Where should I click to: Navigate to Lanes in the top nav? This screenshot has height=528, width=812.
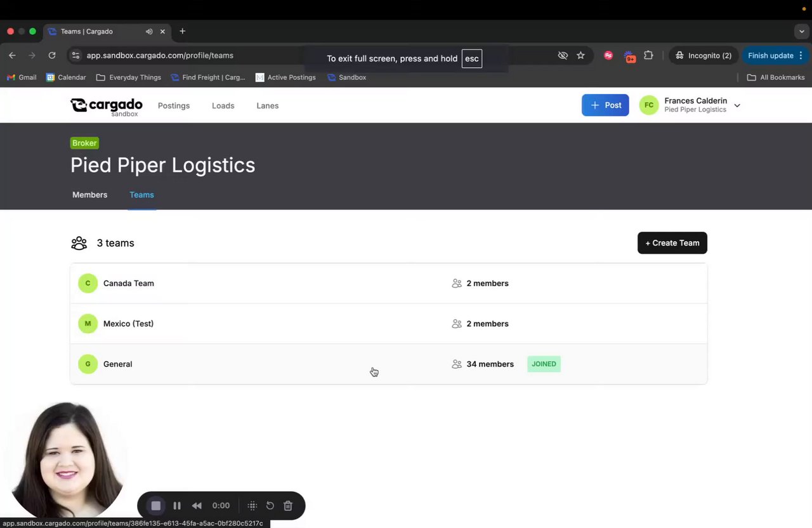(267, 105)
